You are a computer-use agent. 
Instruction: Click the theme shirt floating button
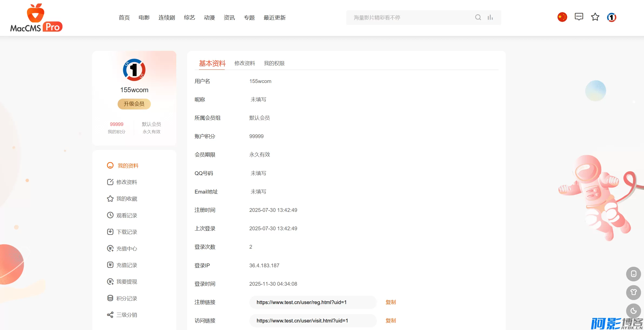pos(633,292)
